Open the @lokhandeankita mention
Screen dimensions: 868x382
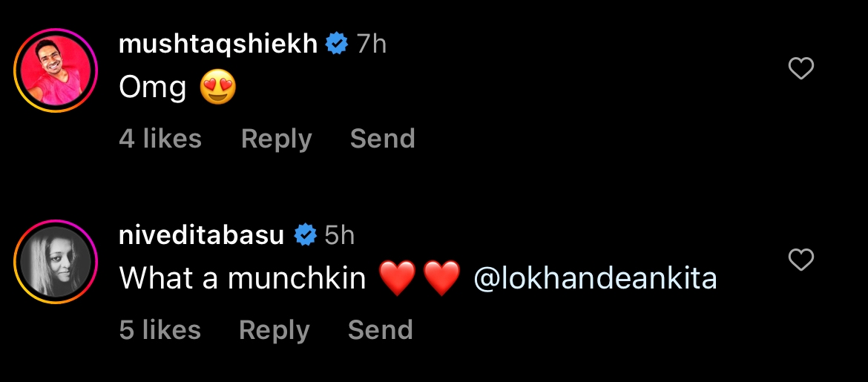[x=595, y=279]
